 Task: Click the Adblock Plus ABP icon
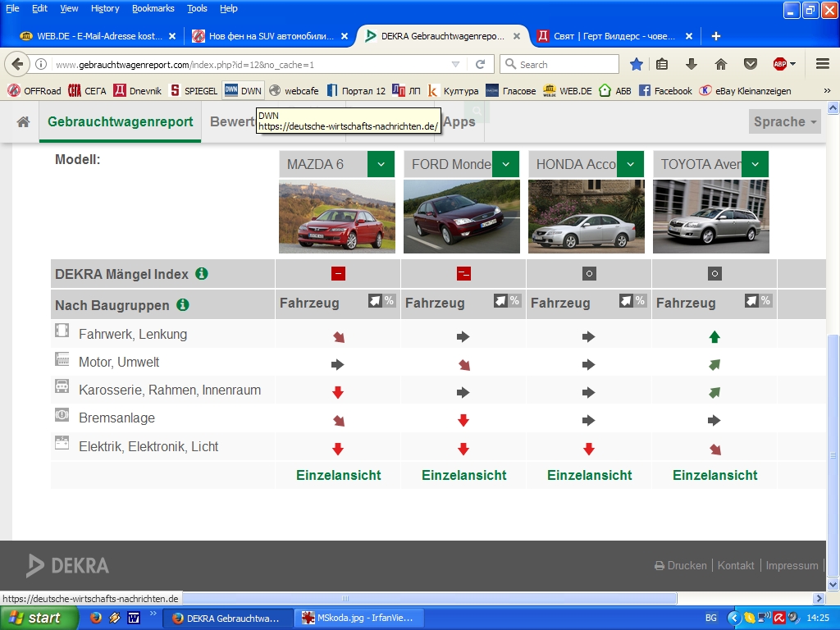click(780, 64)
